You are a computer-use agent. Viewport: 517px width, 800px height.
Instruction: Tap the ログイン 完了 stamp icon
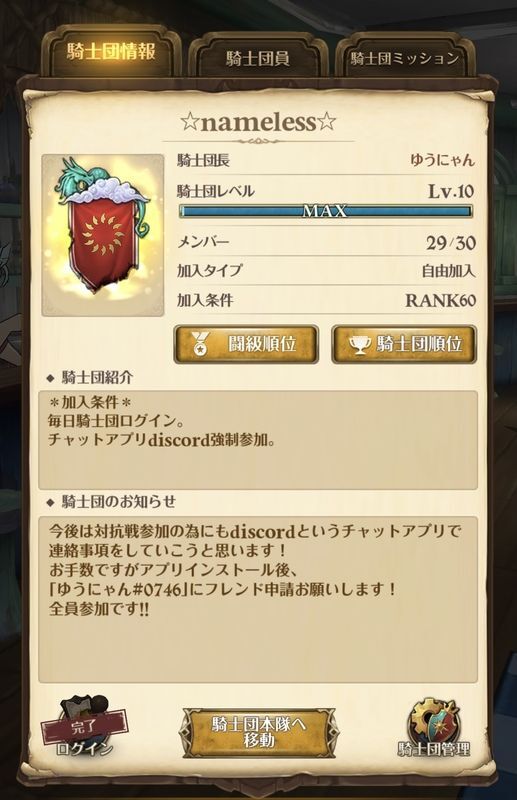click(85, 726)
